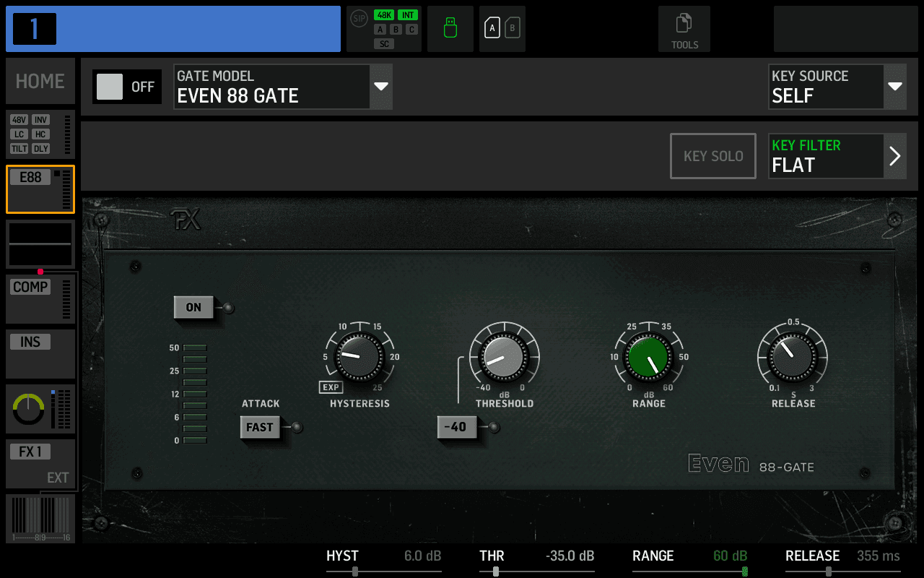
Task: Click the INT clock indicator
Action: (408, 15)
